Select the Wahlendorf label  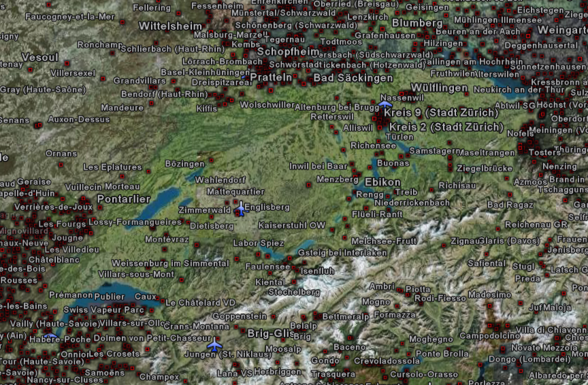(x=220, y=180)
